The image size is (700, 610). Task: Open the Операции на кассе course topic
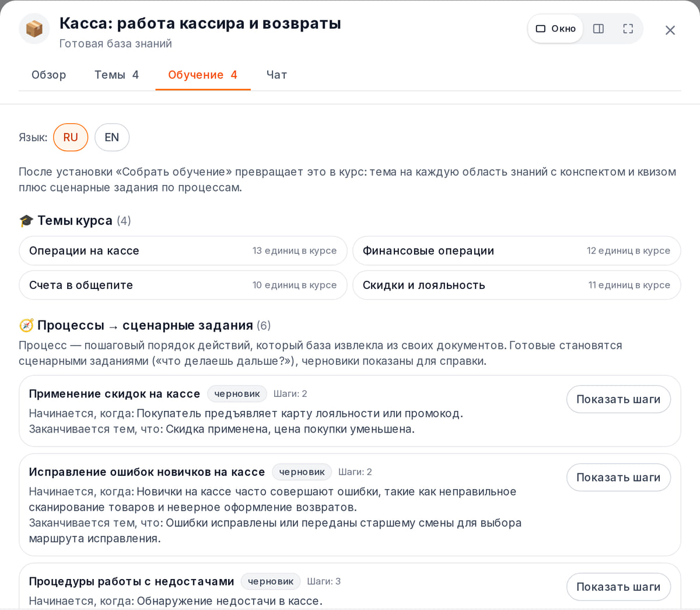183,250
